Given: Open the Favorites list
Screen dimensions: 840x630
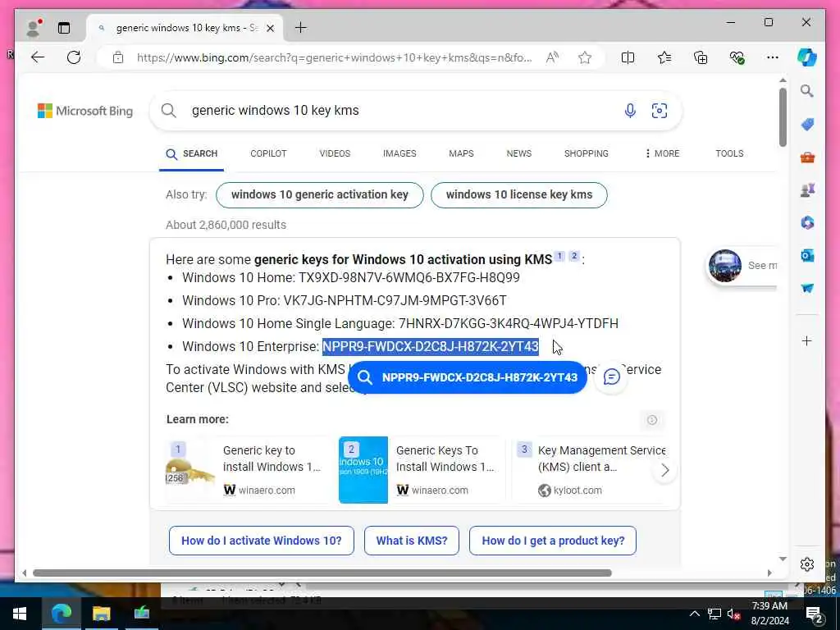Looking at the screenshot, I should tap(664, 57).
